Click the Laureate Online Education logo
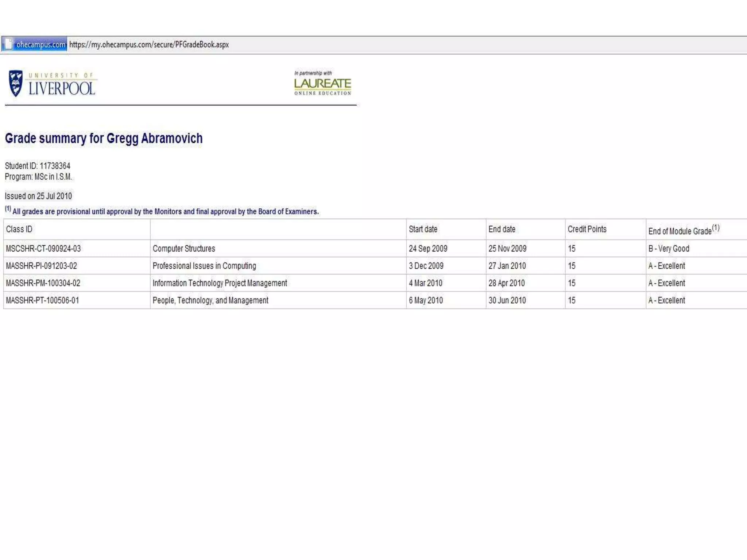The height and width of the screenshot is (560, 747). (x=322, y=83)
